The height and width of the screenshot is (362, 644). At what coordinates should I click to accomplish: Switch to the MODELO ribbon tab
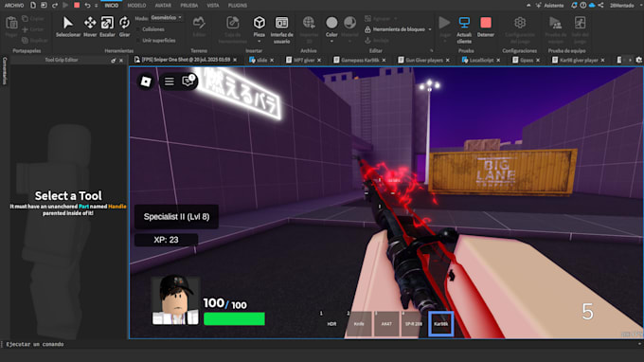point(136,6)
